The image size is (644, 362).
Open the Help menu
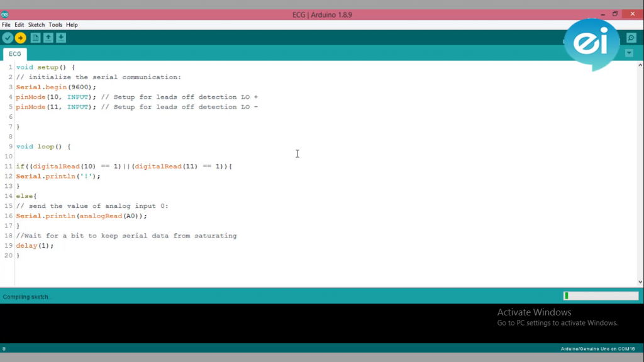(72, 25)
